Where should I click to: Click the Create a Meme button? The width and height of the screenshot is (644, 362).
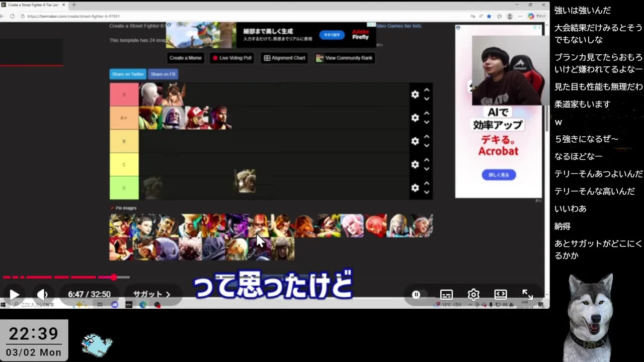click(x=185, y=58)
